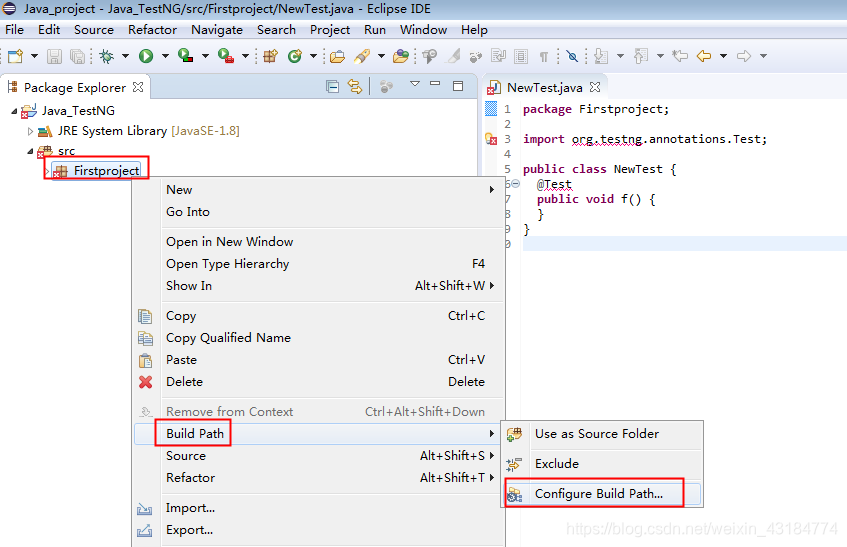Toggle the Block Selection Mode icon

[521, 56]
